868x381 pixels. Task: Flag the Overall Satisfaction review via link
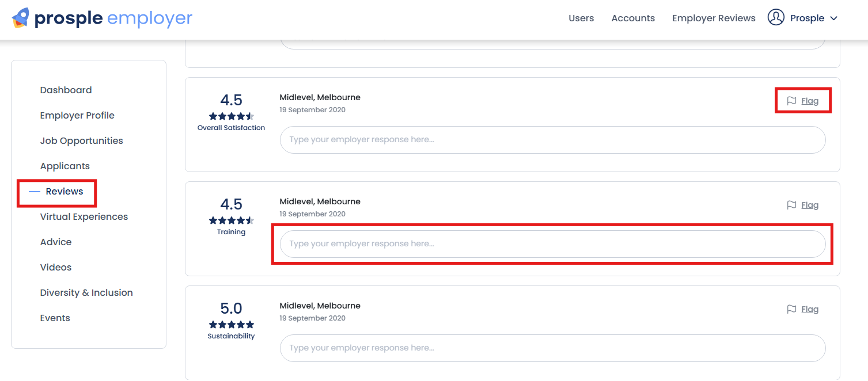click(x=809, y=101)
